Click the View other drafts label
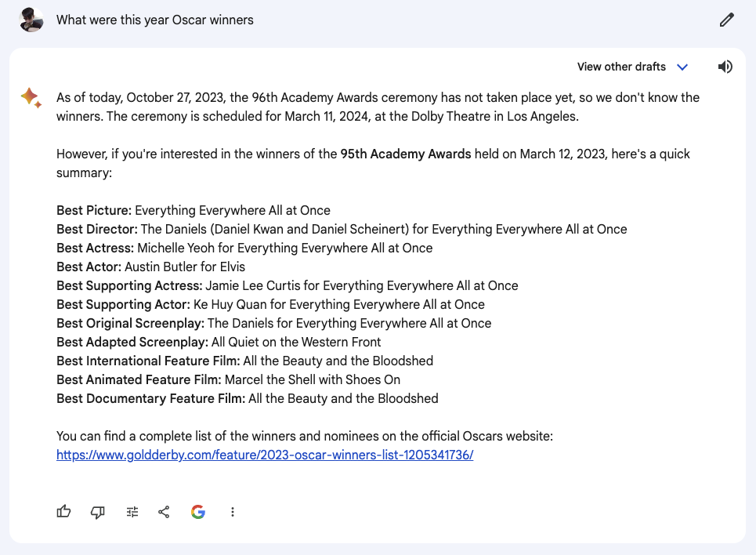 coord(621,67)
